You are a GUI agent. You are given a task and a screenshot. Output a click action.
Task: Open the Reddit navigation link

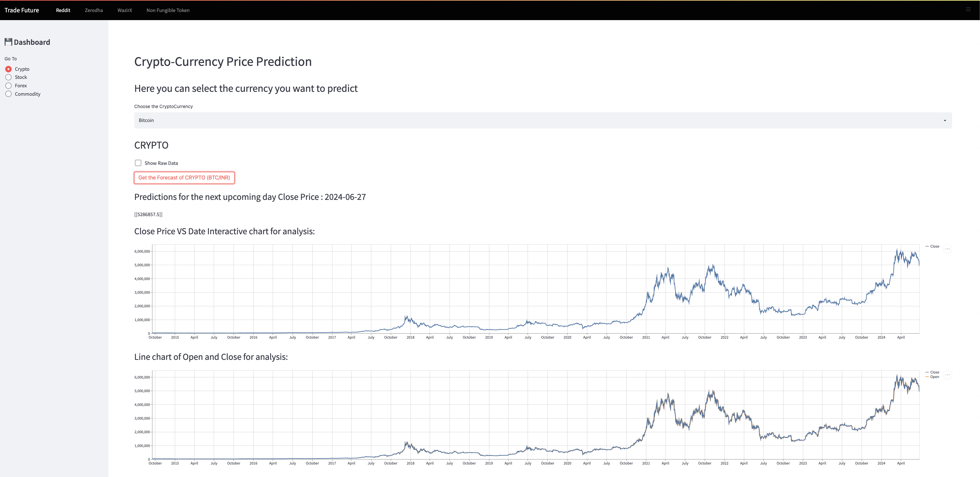pyautogui.click(x=63, y=10)
